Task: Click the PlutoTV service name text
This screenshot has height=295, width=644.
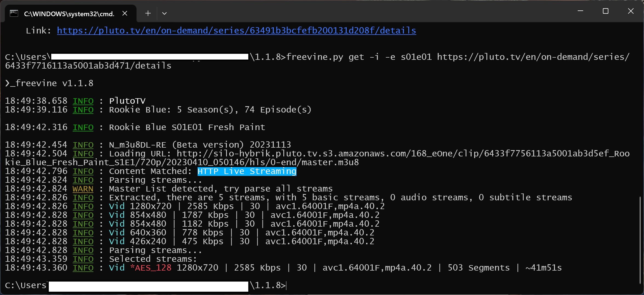Action: 127,101
